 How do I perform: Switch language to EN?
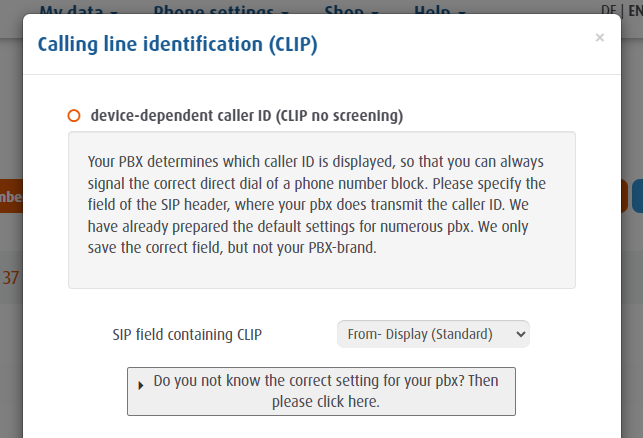click(636, 10)
